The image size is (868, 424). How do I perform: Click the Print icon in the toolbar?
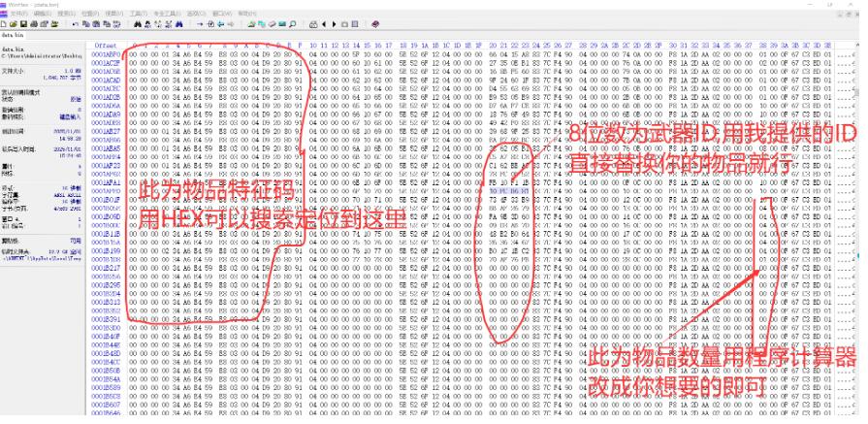pos(34,24)
